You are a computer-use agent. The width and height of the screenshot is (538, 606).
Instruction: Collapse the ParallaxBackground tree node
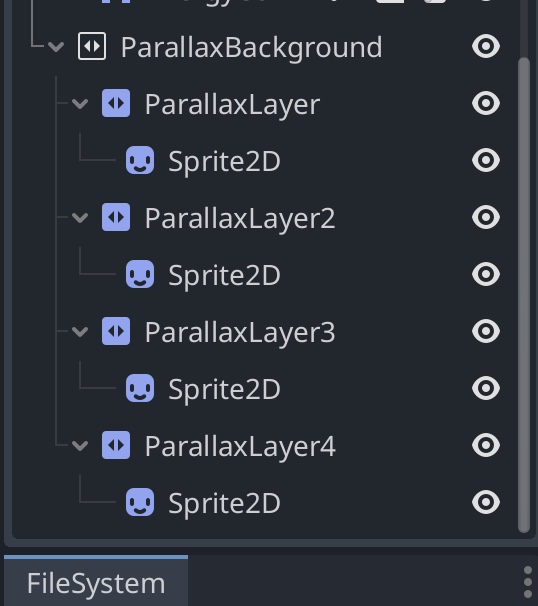pyautogui.click(x=56, y=47)
